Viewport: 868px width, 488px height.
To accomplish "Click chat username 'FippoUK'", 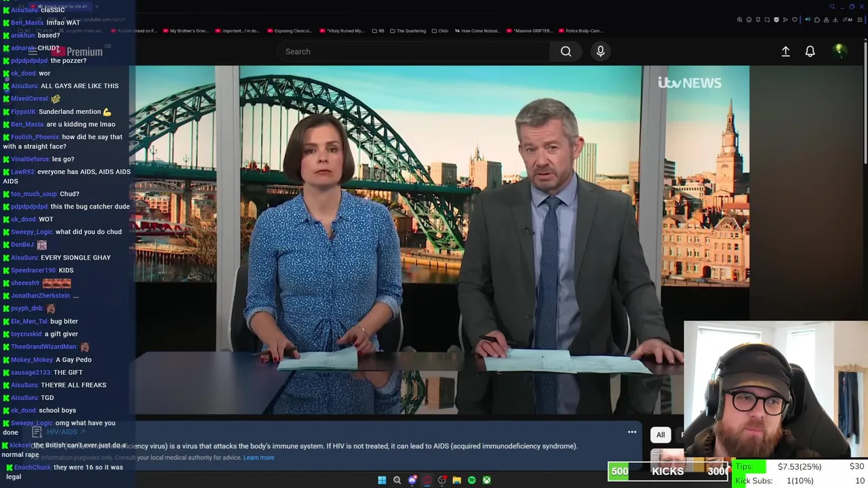I will [23, 112].
